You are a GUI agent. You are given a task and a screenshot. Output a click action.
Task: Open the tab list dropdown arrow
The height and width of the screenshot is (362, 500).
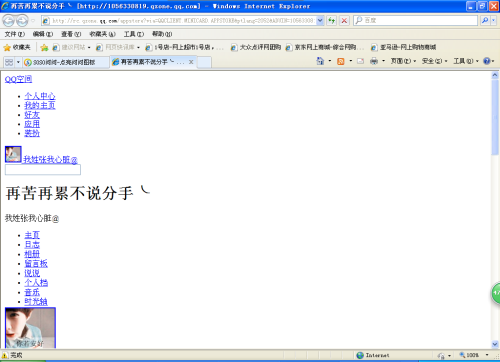pyautogui.click(x=18, y=62)
